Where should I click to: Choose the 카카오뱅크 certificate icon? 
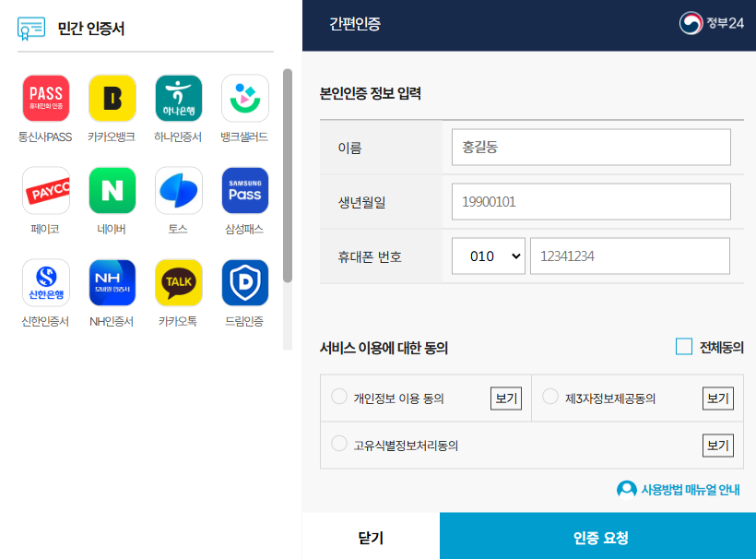coord(112,98)
